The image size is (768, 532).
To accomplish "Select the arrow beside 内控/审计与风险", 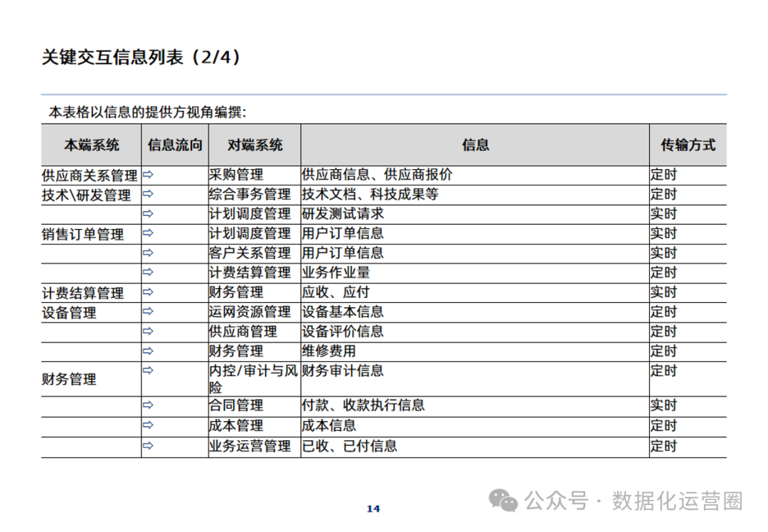I will [x=148, y=371].
